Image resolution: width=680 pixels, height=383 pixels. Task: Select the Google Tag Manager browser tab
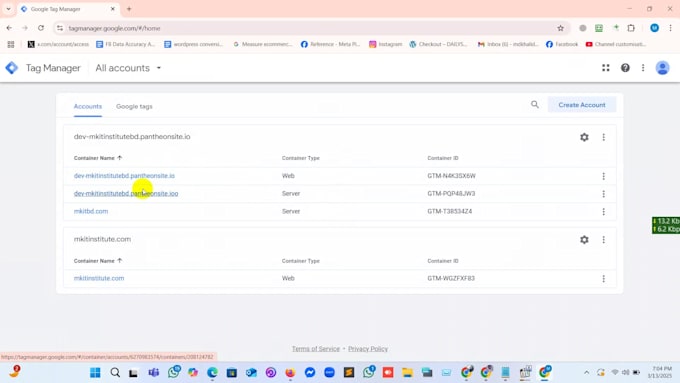69,9
